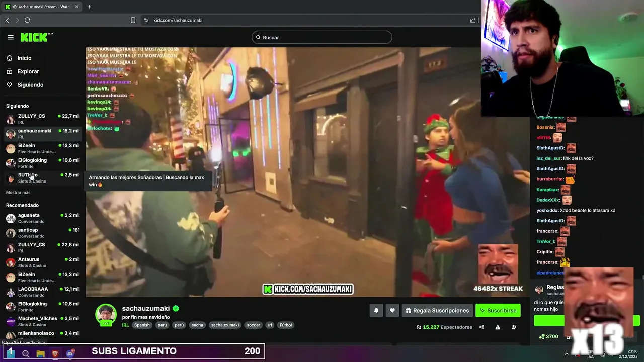644x362 pixels.
Task: Reload the page with refresh icon
Action: [27, 20]
